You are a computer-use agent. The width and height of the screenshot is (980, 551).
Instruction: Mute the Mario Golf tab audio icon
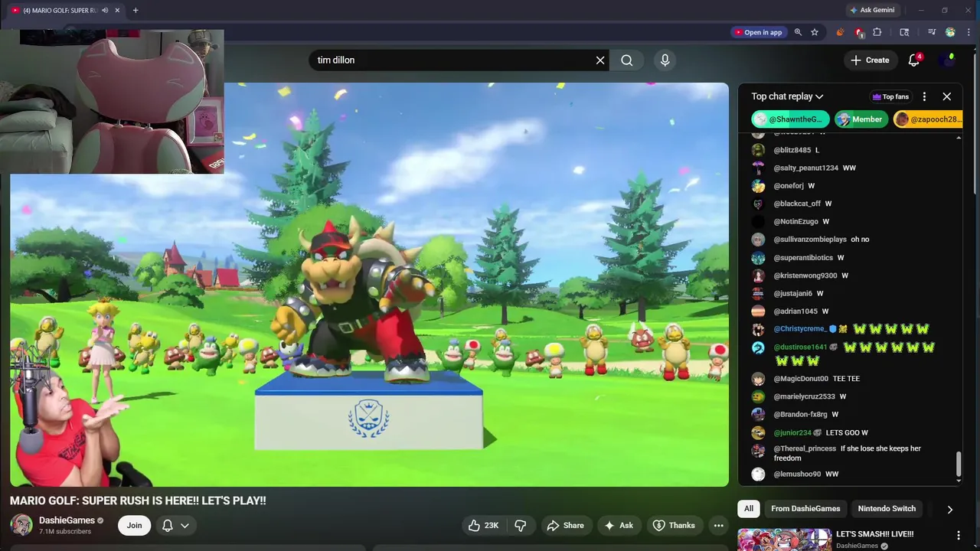point(105,10)
